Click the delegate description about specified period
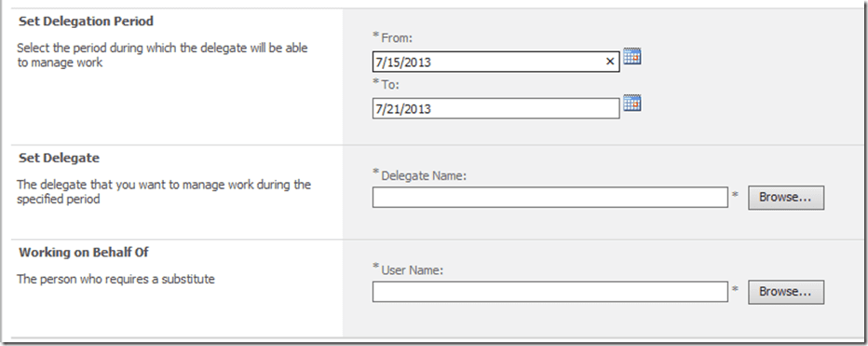The height and width of the screenshot is (346, 868). tap(164, 191)
